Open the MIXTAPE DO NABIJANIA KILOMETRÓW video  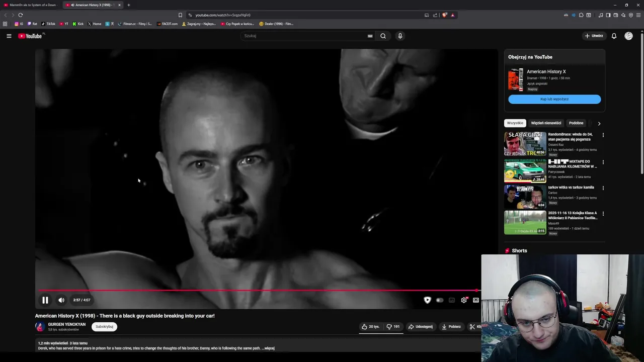coord(551,170)
